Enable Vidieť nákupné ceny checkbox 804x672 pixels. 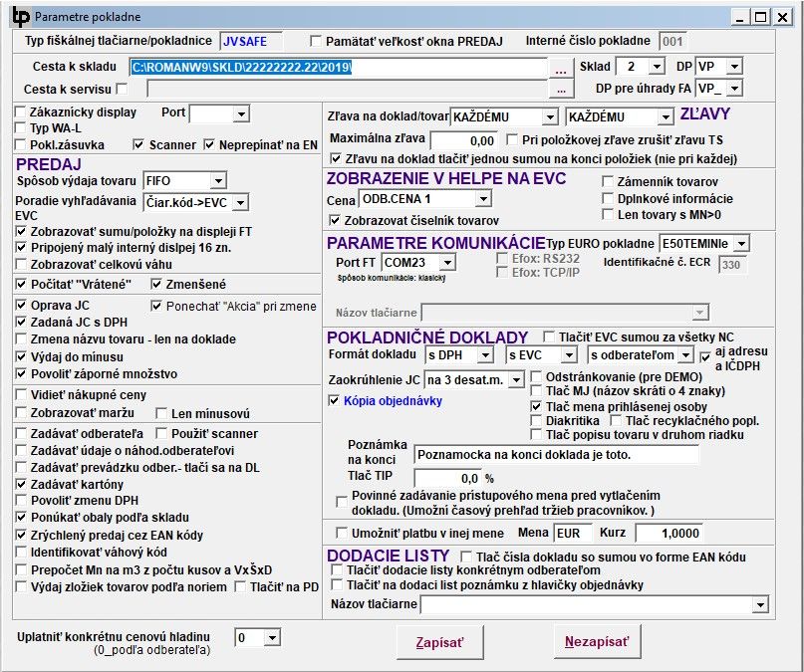21,395
